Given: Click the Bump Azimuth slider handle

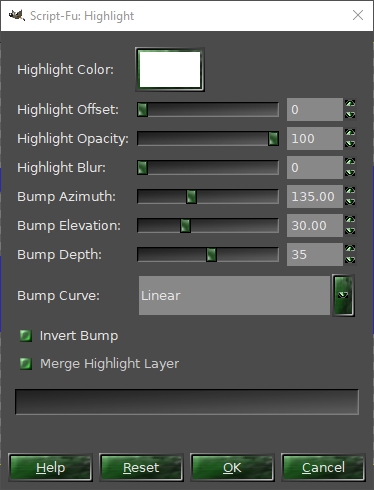Looking at the screenshot, I should [x=191, y=197].
